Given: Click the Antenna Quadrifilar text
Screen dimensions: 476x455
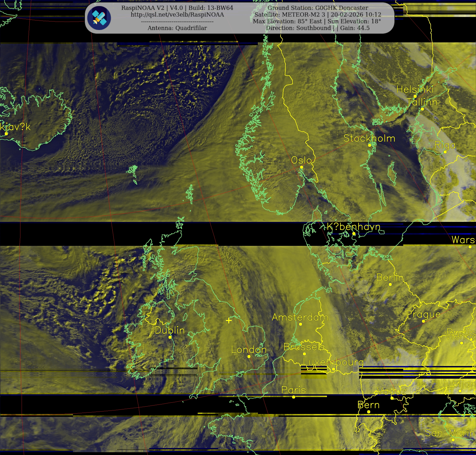Looking at the screenshot, I should coord(177,28).
